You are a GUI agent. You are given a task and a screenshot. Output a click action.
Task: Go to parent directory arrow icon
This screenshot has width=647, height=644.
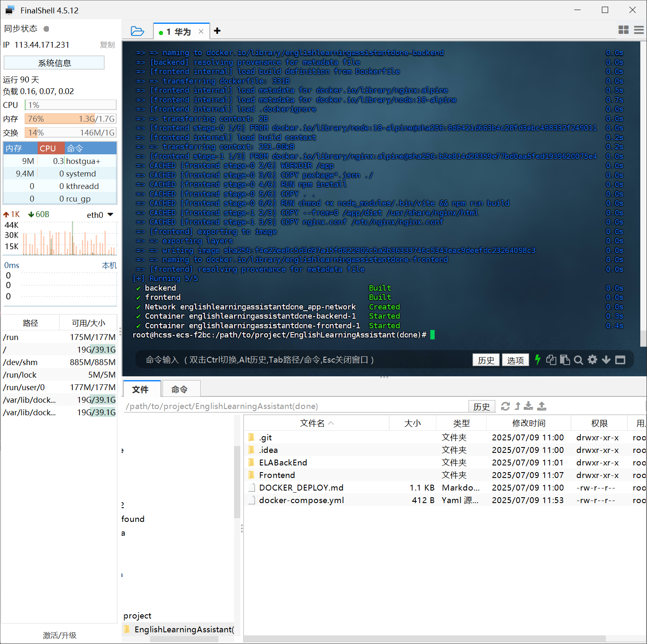[x=517, y=406]
